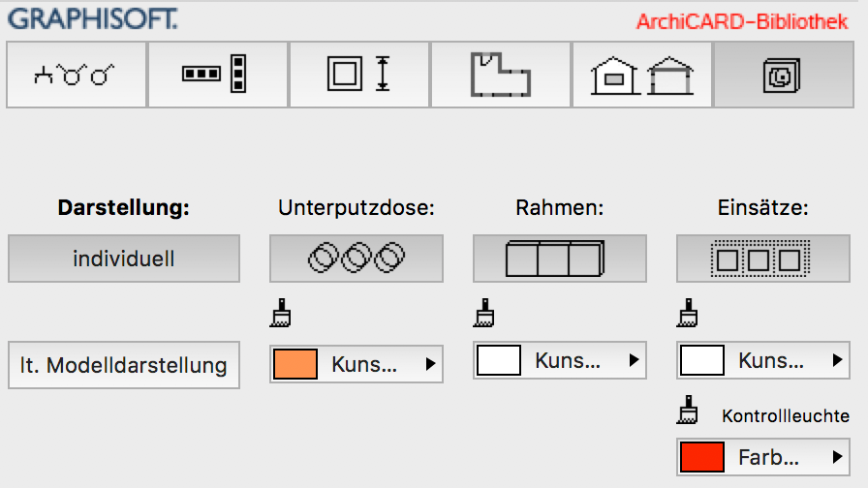Open the Rahmen surface material dropdown

559,361
